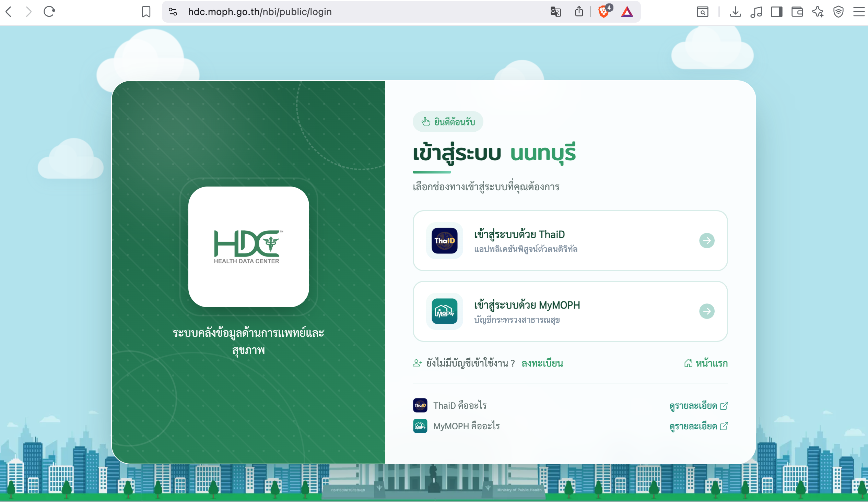Click the ยินดีต้อนรับ welcome badge

[x=448, y=121]
